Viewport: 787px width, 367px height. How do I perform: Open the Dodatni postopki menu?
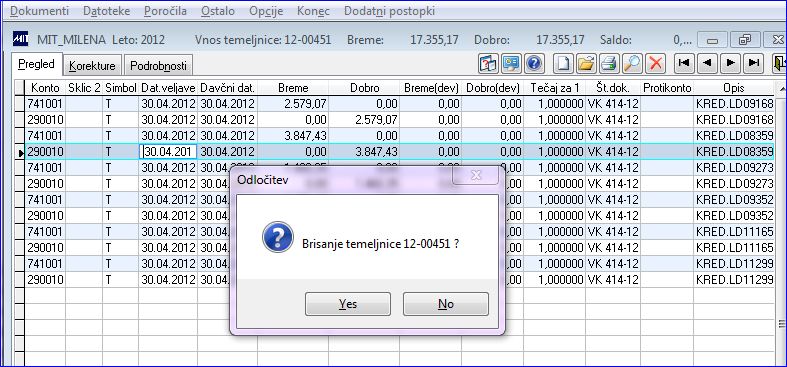pos(389,11)
